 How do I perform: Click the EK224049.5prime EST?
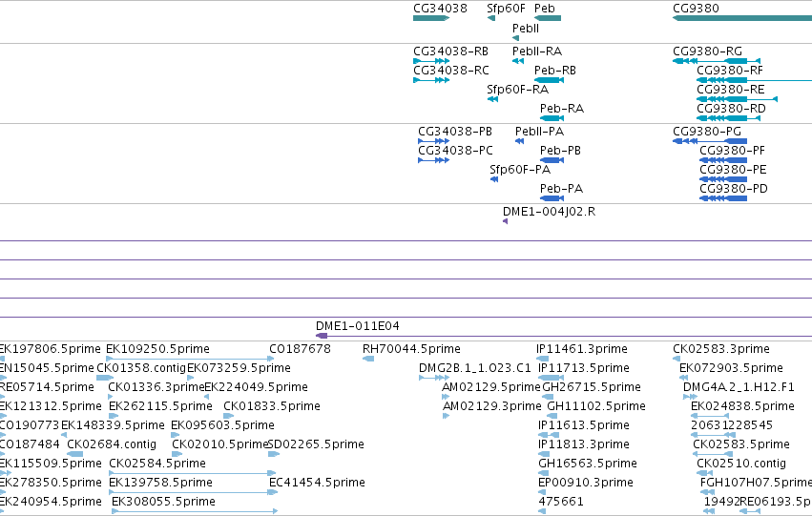pyautogui.click(x=207, y=397)
